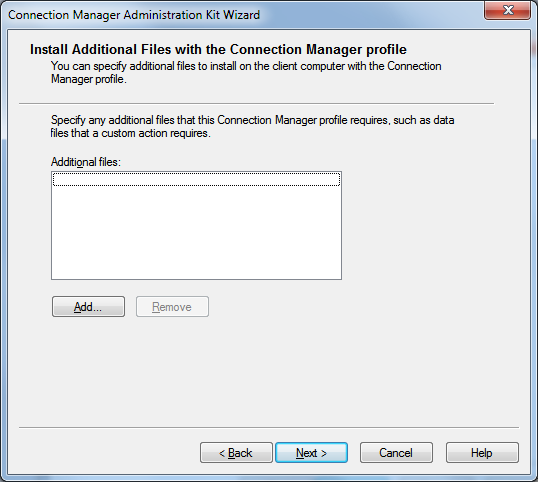Image resolution: width=538 pixels, height=482 pixels.
Task: Open Help for this wizard page
Action: point(482,452)
